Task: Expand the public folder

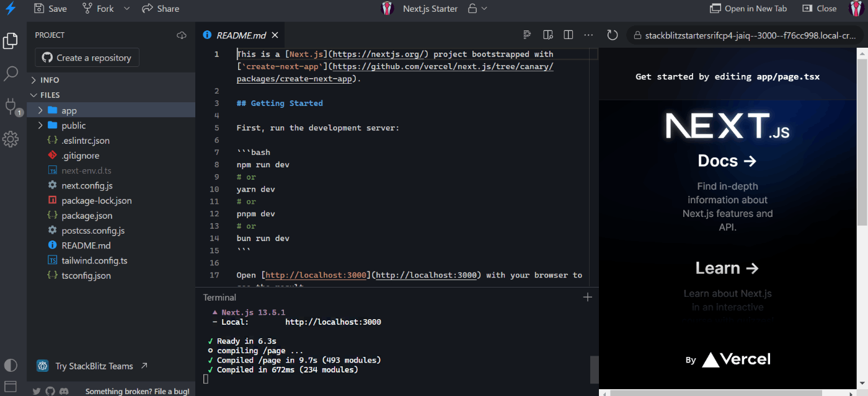Action: point(111,125)
